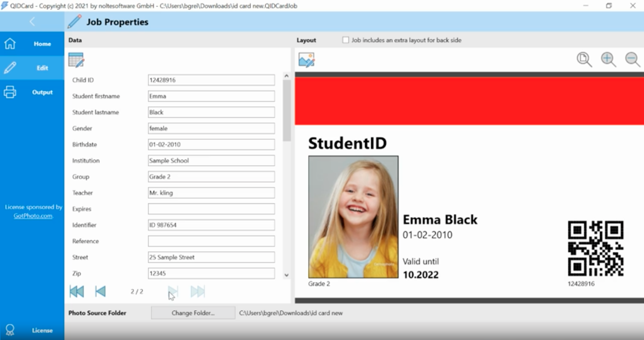Image resolution: width=644 pixels, height=340 pixels.
Task: Go to the previous record
Action: coord(100,291)
